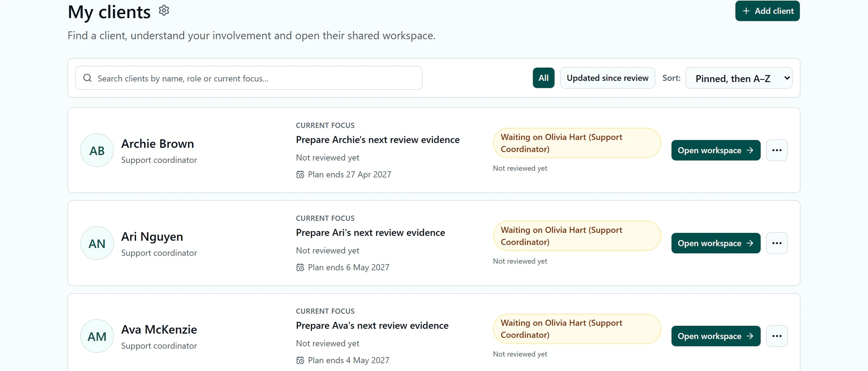This screenshot has height=371, width=868.
Task: Open workspace for Archie Brown
Action: tap(716, 150)
